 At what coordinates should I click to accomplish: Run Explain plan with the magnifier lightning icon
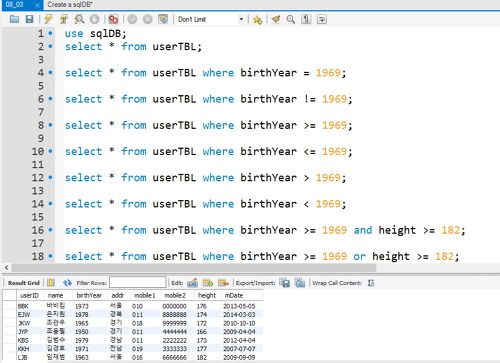(79, 19)
